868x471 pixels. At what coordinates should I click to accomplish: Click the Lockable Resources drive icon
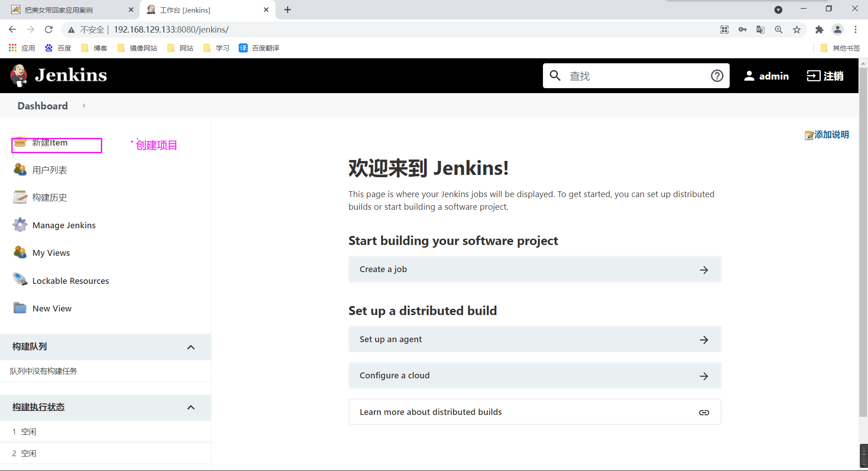tap(20, 280)
